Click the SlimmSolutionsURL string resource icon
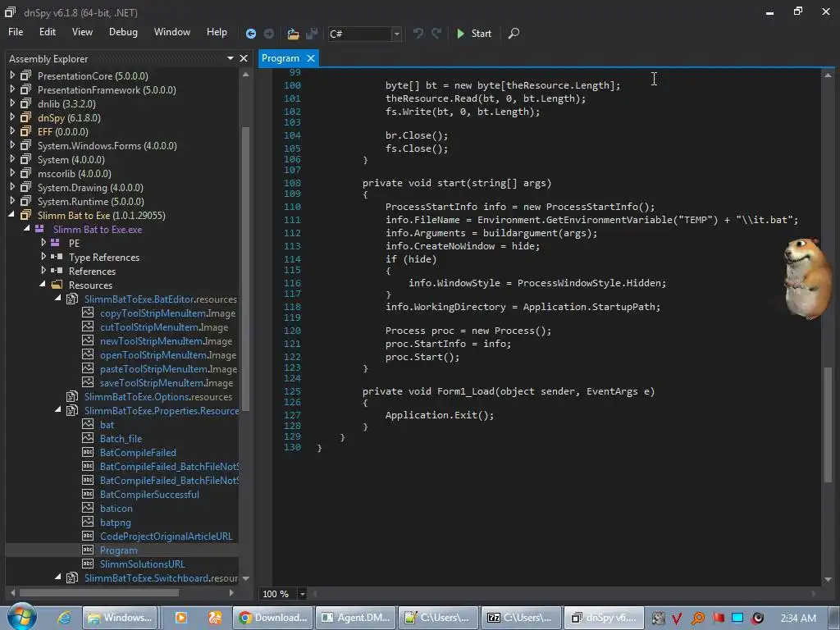This screenshot has height=630, width=840. pyautogui.click(x=88, y=564)
